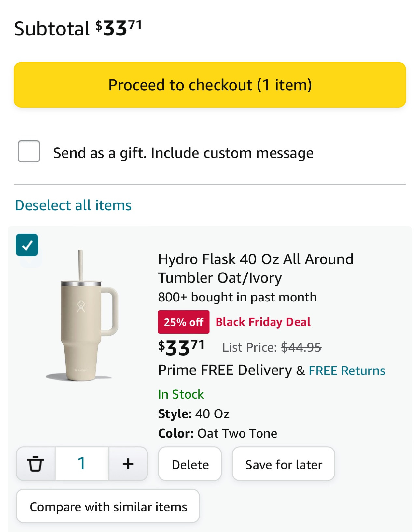Open Compare with similar items
Image resolution: width=420 pixels, height=532 pixels.
pos(108,506)
